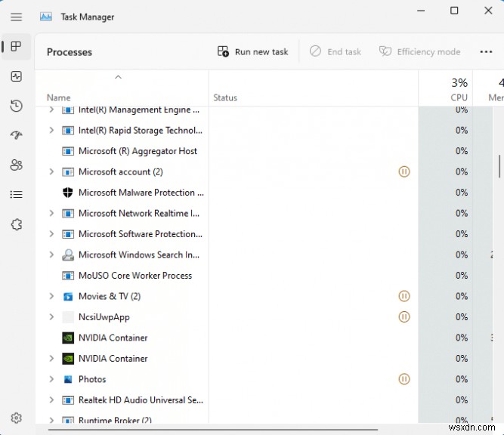
Task: Click the MoUSO Core Worker Process icon
Action: click(68, 276)
